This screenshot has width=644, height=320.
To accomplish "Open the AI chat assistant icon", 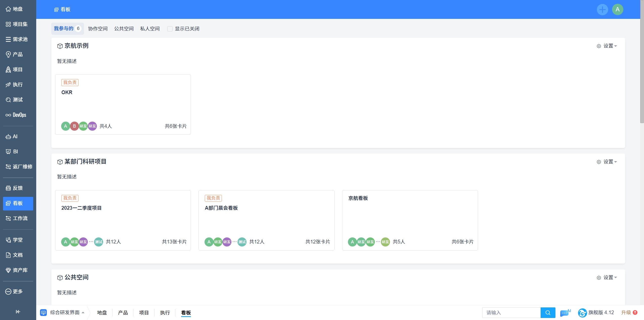I will 565,313.
